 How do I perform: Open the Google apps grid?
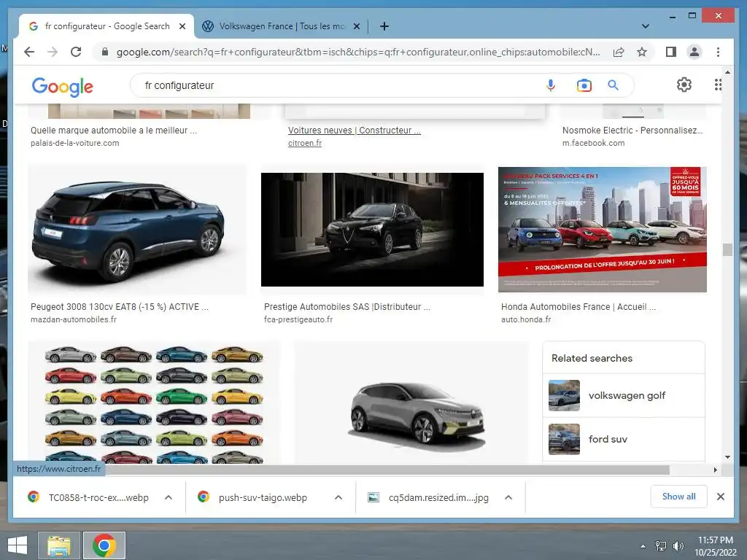click(718, 85)
